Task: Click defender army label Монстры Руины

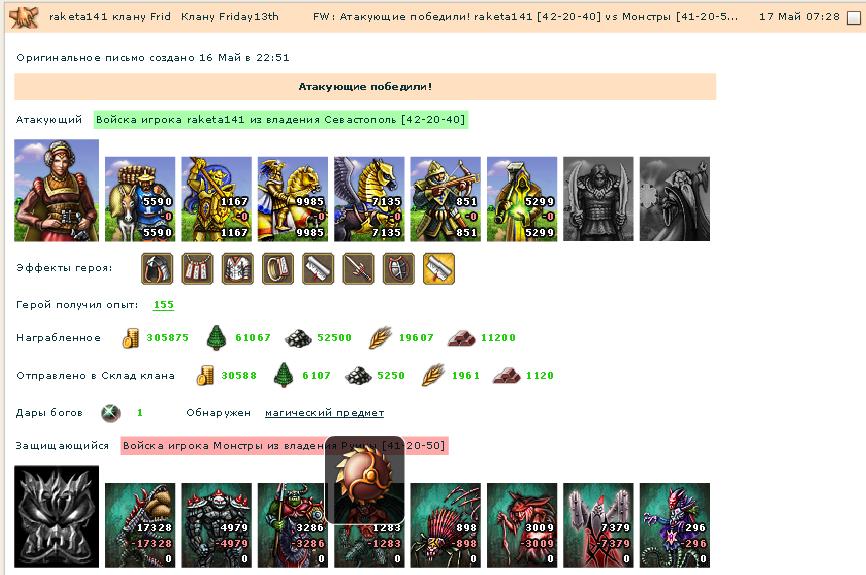Action: 284,445
